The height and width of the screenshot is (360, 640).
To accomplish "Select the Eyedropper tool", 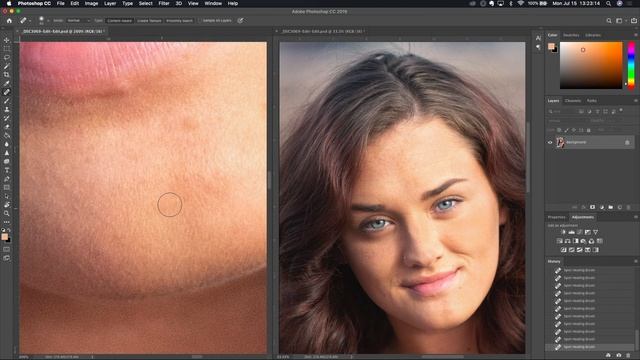I will coord(7,83).
